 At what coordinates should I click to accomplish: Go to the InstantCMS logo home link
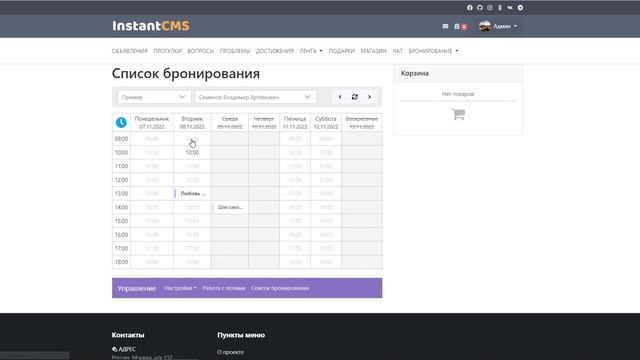click(x=151, y=26)
